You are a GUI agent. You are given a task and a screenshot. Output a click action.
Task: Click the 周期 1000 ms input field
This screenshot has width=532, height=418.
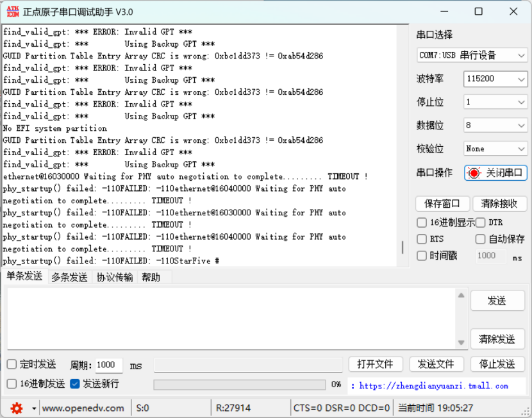pos(108,365)
